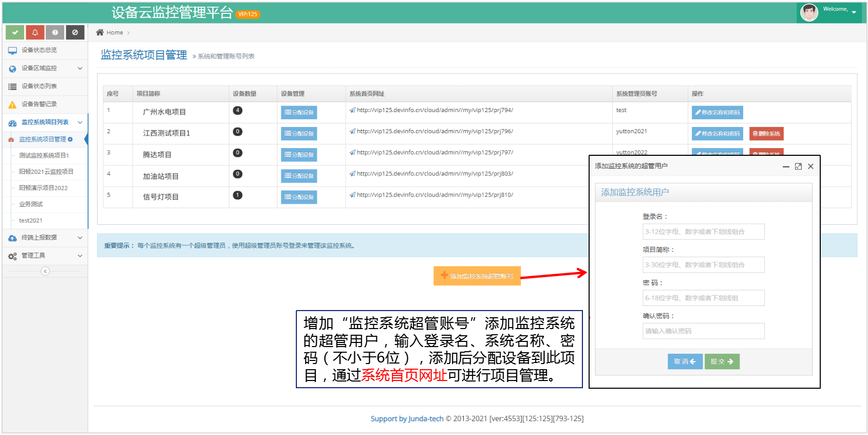Open the Welcome user dropdown

(840, 10)
